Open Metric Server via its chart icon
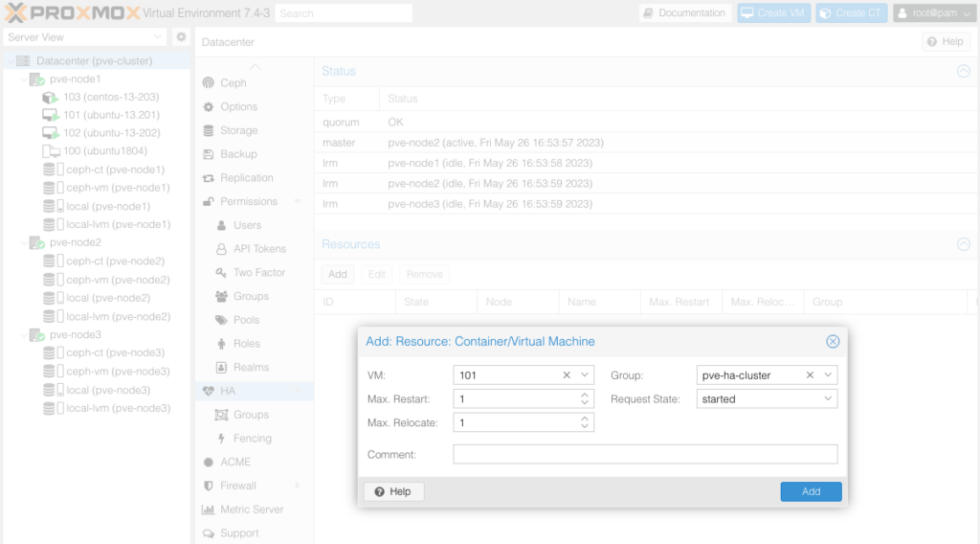 [208, 510]
